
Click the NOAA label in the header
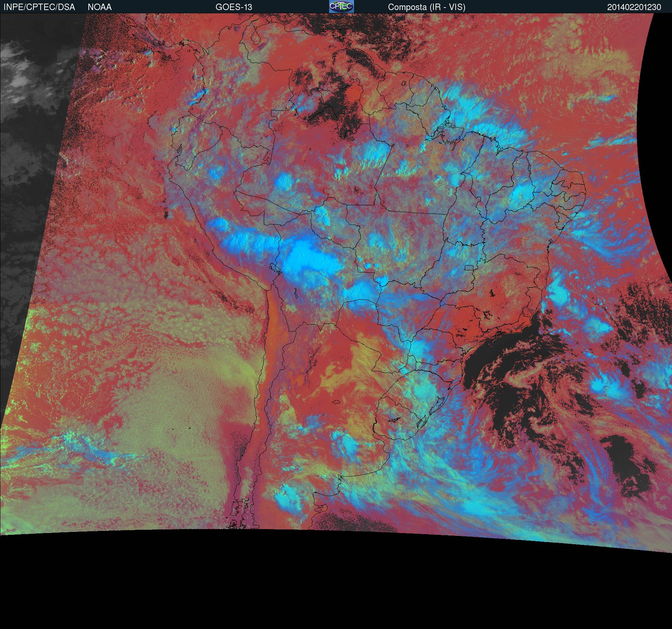click(x=100, y=7)
